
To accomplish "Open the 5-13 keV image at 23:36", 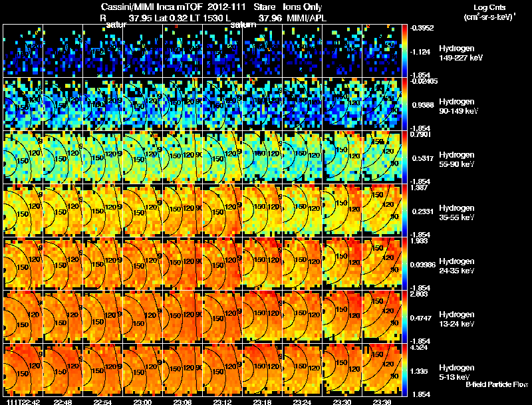I will 382,370.
